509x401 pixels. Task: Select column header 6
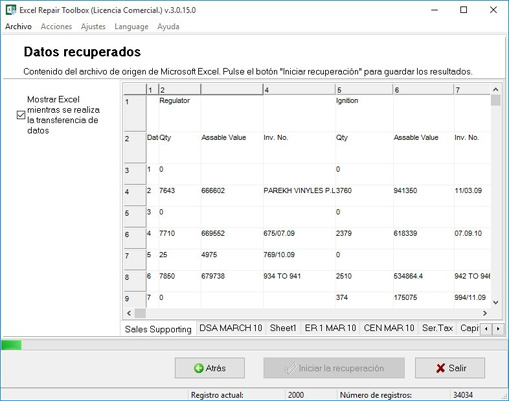coord(423,90)
